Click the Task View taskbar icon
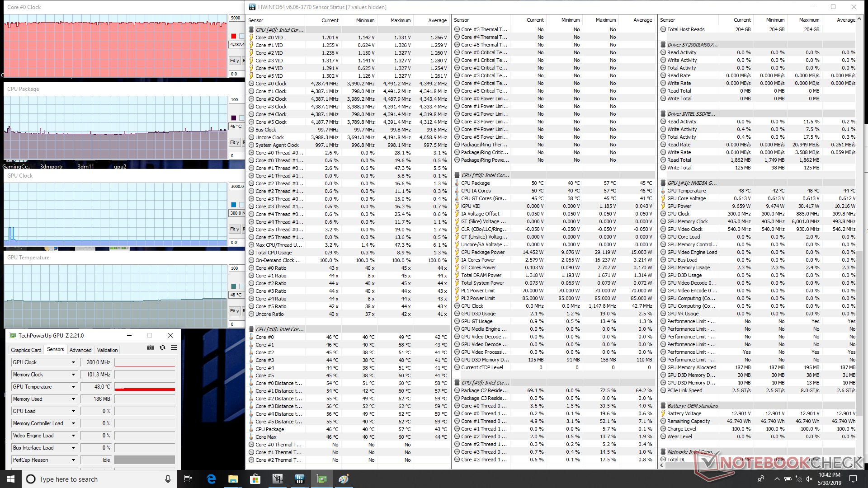The width and height of the screenshot is (868, 488). (188, 479)
